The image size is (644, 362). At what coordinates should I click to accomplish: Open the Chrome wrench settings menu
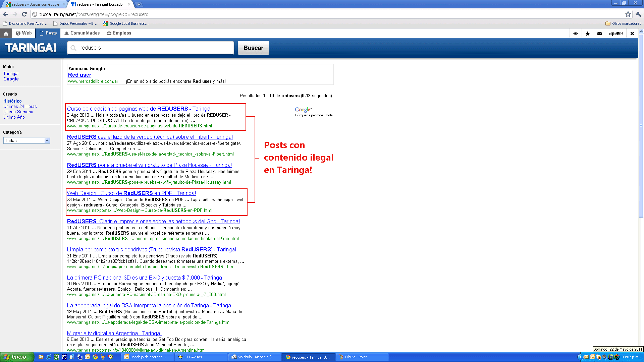pos(638,14)
